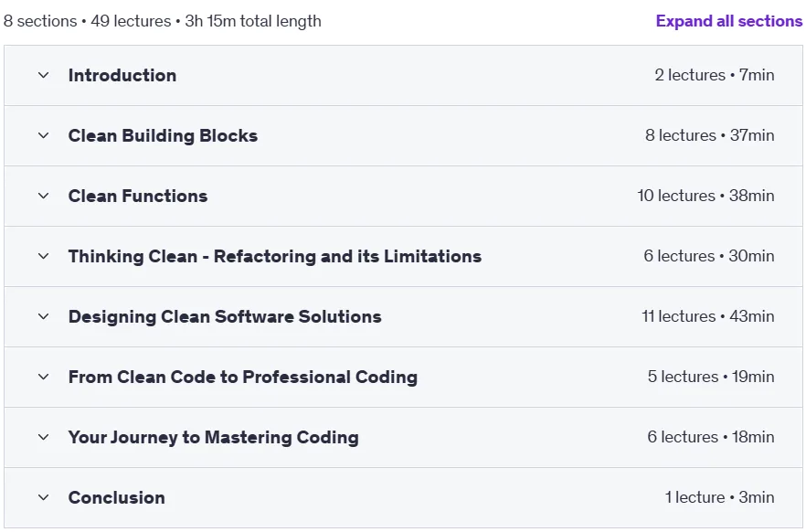Click the 1 lecture • 3min label
The width and height of the screenshot is (806, 532).
click(x=719, y=497)
